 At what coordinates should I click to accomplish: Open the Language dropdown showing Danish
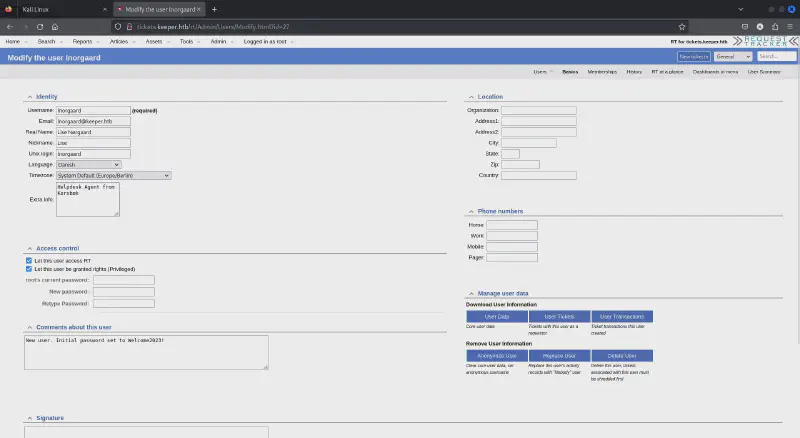(89, 165)
